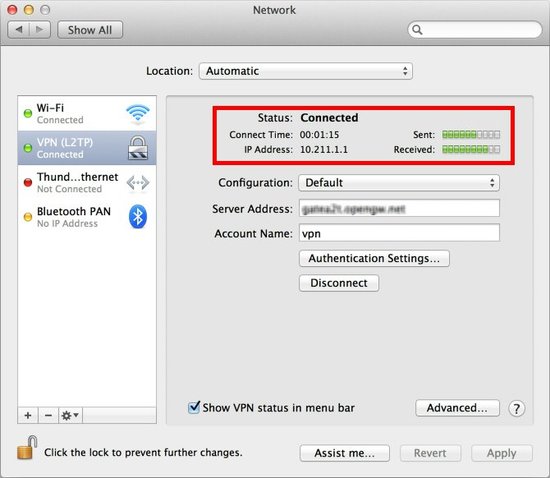Click the Wi-Fi signal icon in sidebar
Image resolution: width=550 pixels, height=478 pixels.
[x=138, y=114]
